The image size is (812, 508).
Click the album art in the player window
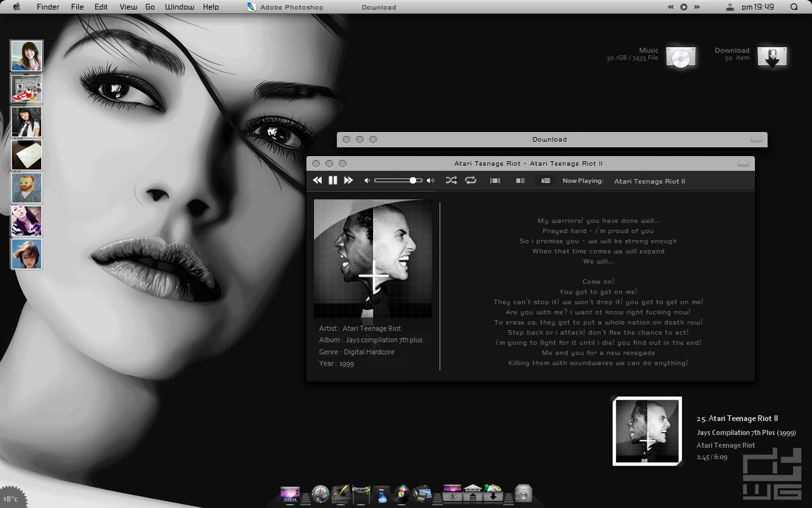373,258
